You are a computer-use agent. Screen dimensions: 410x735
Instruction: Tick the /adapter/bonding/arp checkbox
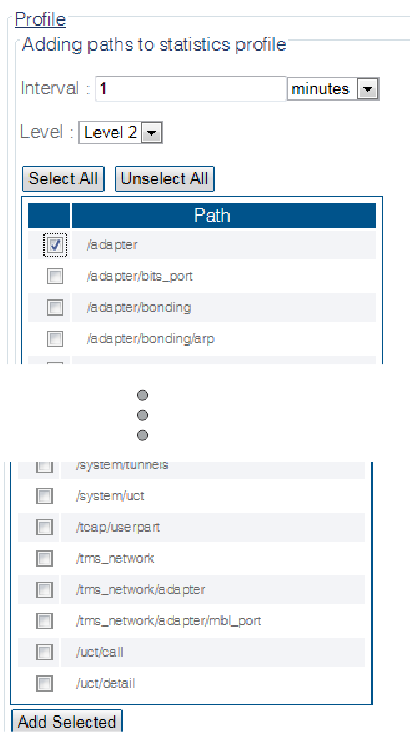pyautogui.click(x=55, y=338)
